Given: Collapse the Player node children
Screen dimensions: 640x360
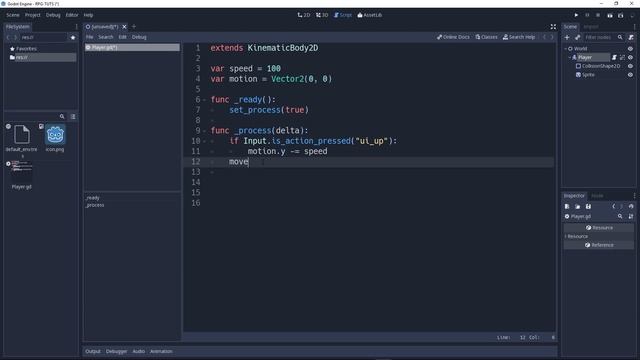Looking at the screenshot, I should [570, 58].
